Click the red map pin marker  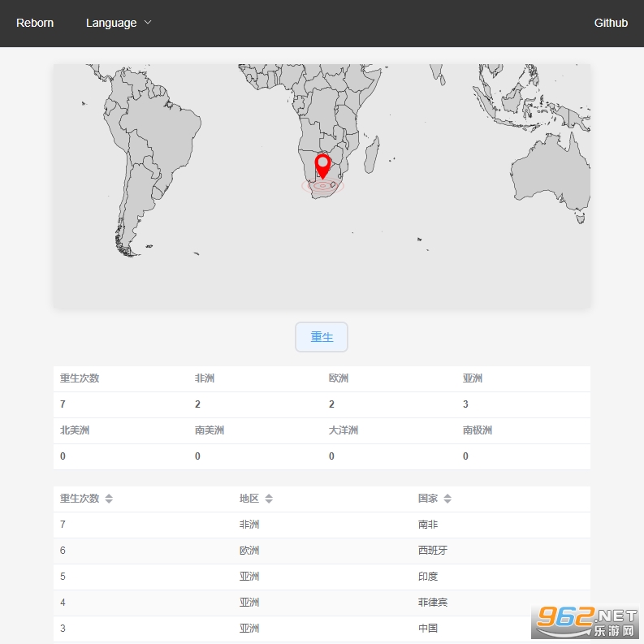point(322,165)
